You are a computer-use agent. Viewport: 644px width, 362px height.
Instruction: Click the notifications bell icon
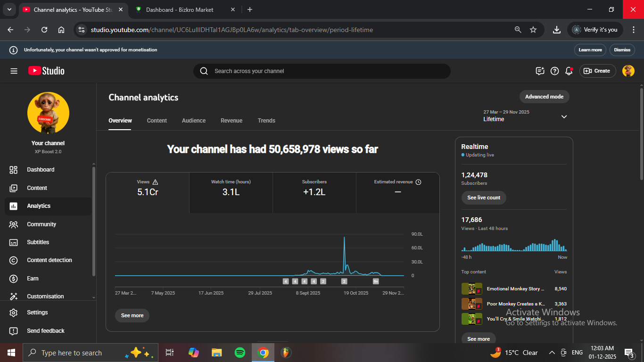click(569, 71)
